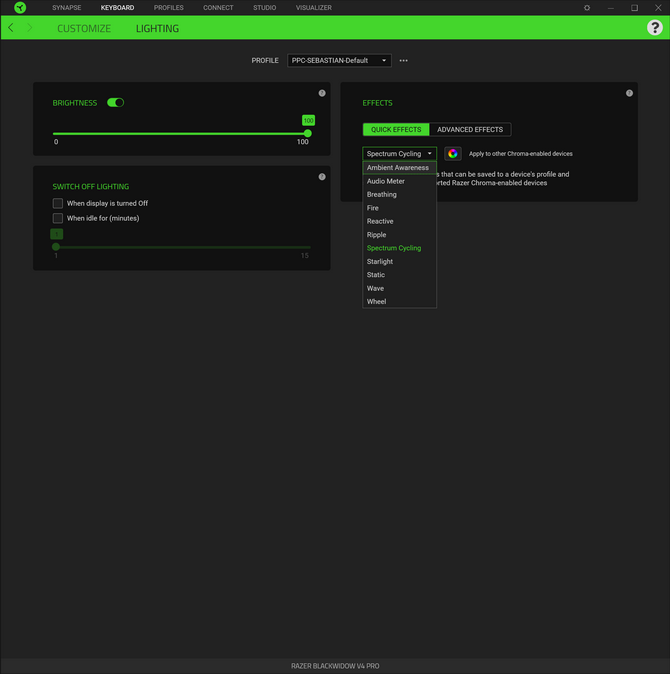Image resolution: width=670 pixels, height=674 pixels.
Task: Toggle the Brightness switch off
Action: pos(115,102)
